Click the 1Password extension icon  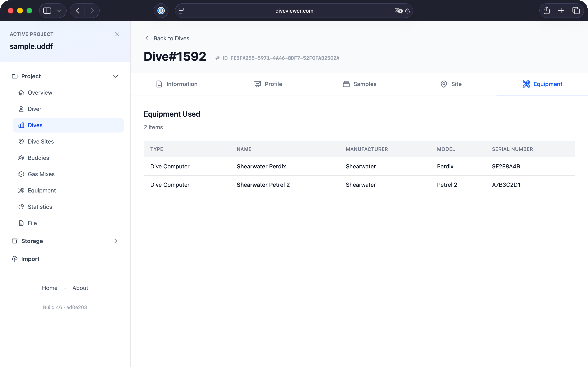(x=161, y=11)
